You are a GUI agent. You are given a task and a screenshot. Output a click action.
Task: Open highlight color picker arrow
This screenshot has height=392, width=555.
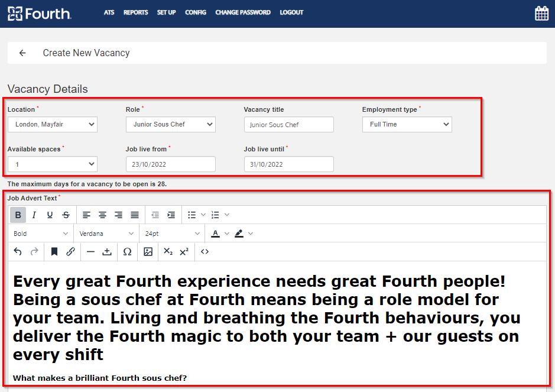(x=251, y=234)
